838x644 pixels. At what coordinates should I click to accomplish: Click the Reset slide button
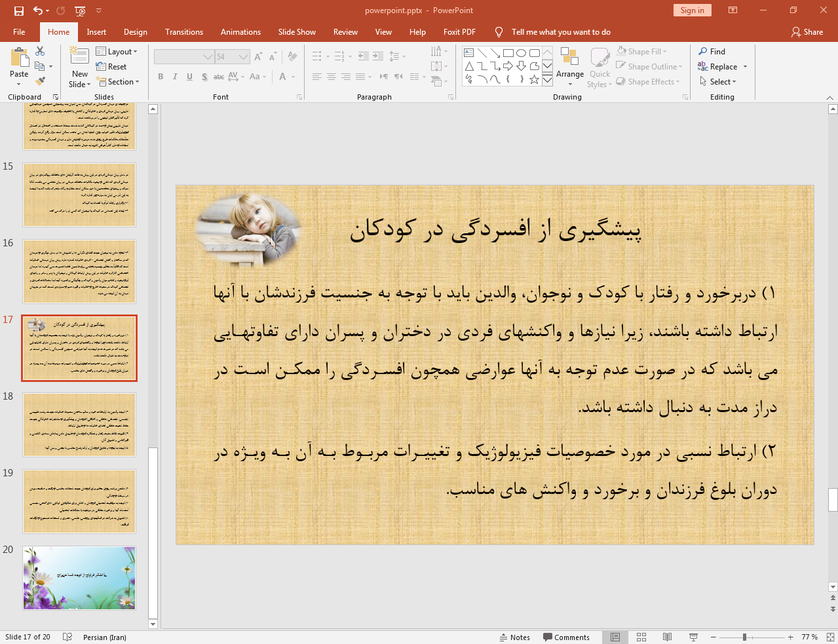111,66
